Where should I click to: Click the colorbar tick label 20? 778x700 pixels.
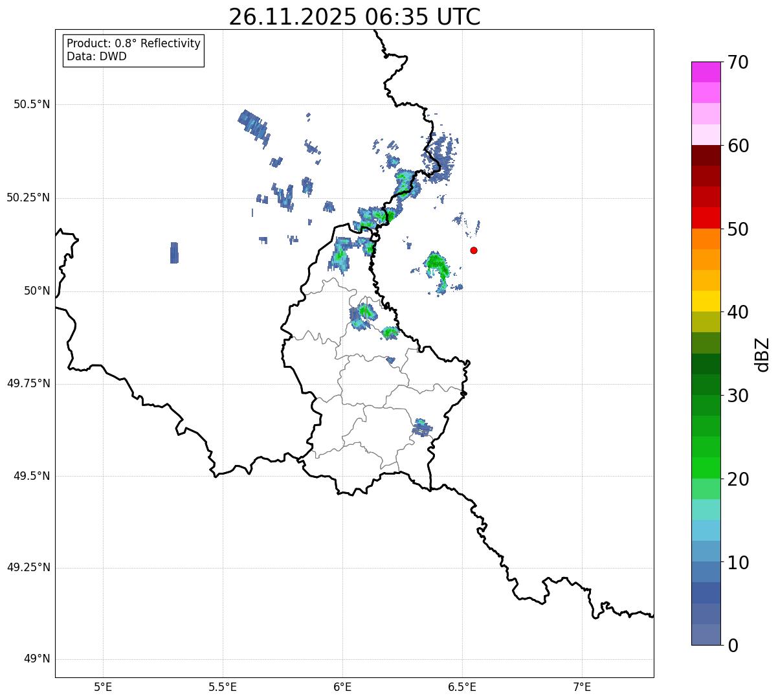[738, 479]
